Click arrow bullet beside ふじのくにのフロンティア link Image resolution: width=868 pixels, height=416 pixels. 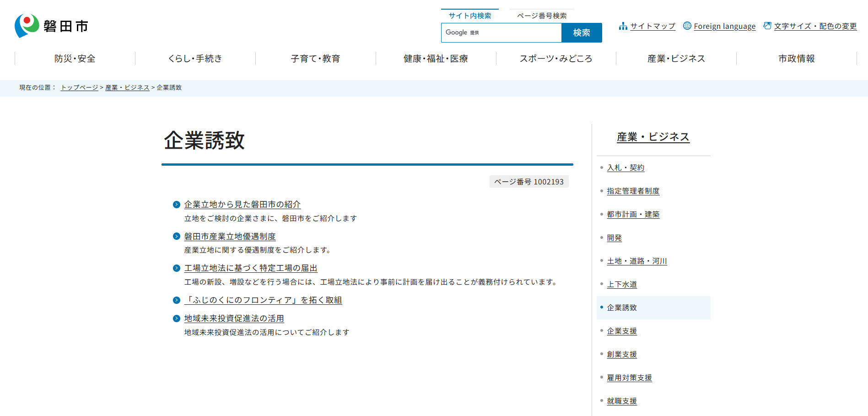(x=177, y=300)
